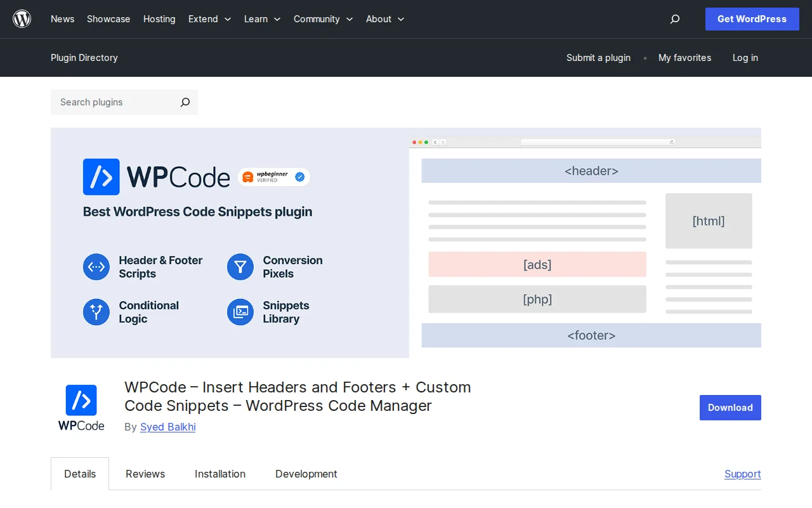This screenshot has height=508, width=812.
Task: Switch to the Reviews tab
Action: pyautogui.click(x=145, y=474)
